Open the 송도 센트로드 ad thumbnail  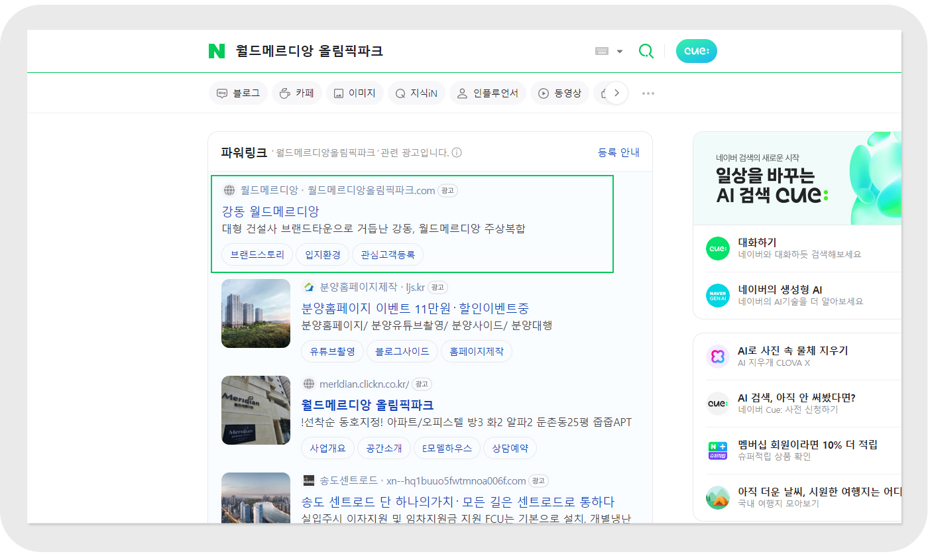tap(256, 498)
